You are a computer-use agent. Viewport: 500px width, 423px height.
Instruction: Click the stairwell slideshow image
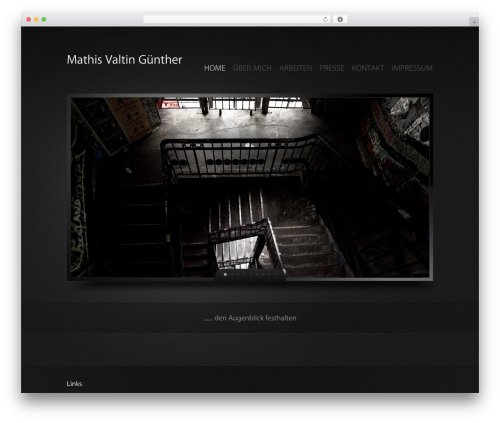[250, 187]
